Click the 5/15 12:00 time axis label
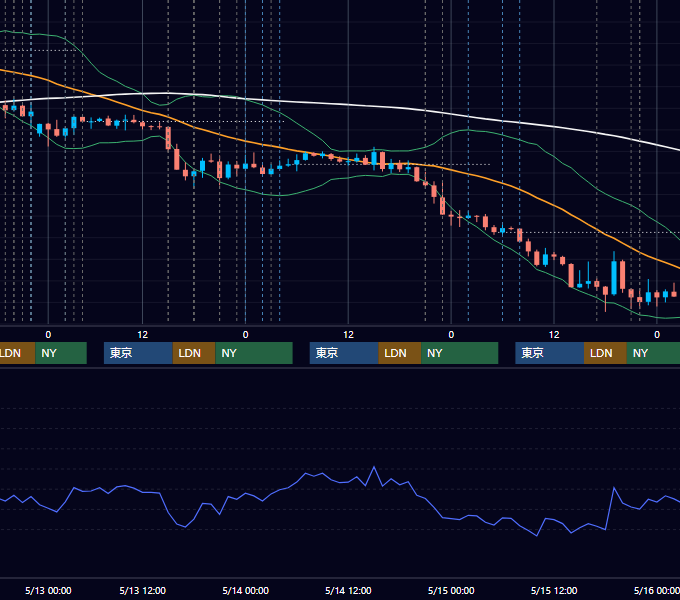The width and height of the screenshot is (680, 600). pos(554,590)
